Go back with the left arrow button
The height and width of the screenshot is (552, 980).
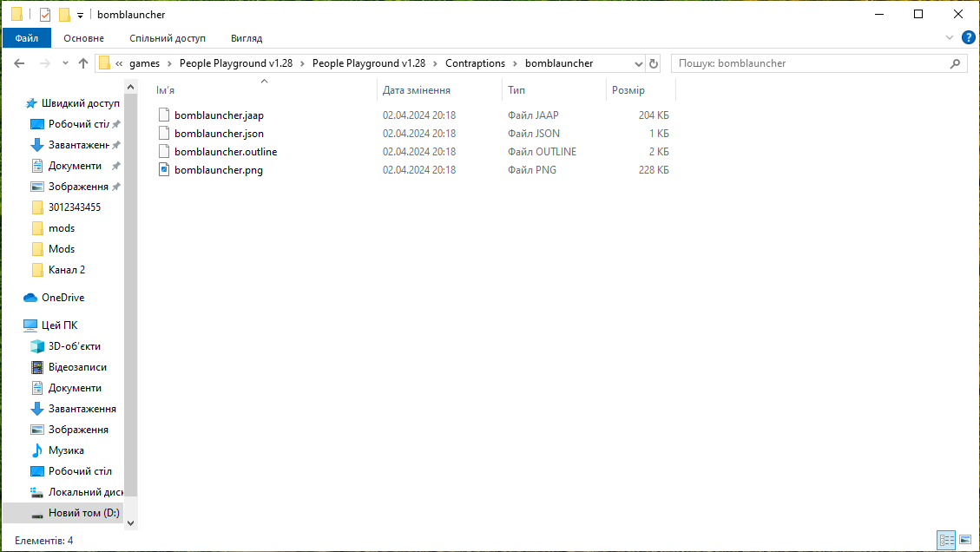(x=19, y=63)
